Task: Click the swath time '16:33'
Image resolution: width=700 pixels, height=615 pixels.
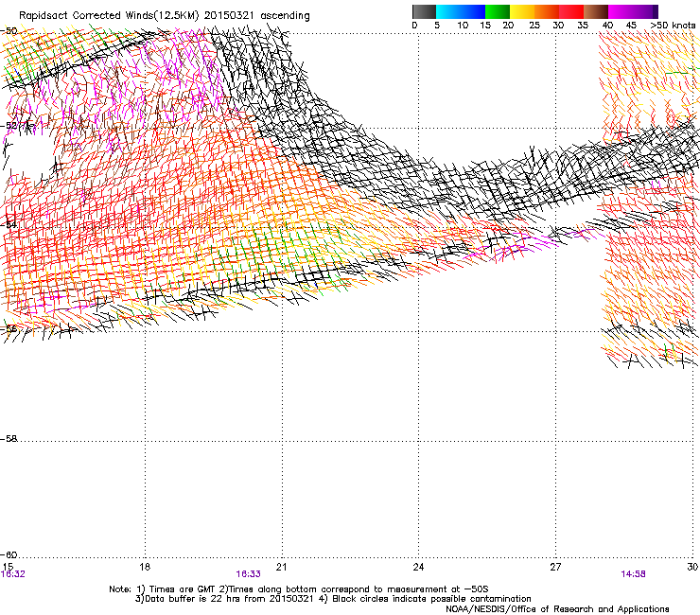Action: (x=248, y=574)
